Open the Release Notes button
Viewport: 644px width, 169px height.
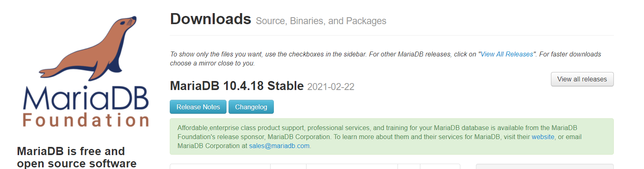pos(198,107)
